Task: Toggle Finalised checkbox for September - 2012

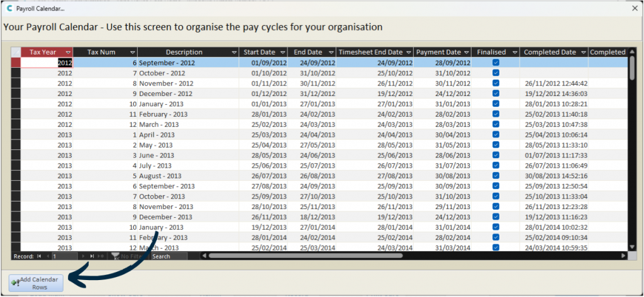Action: [x=496, y=63]
